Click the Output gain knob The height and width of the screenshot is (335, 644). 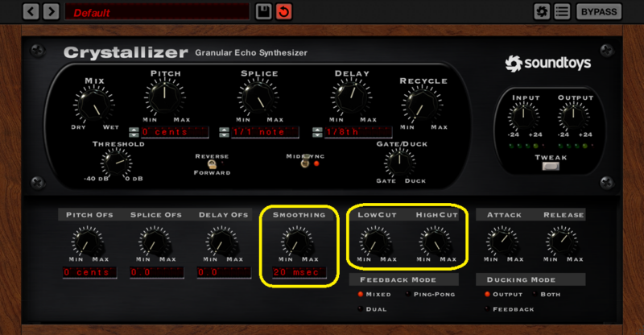(x=574, y=115)
